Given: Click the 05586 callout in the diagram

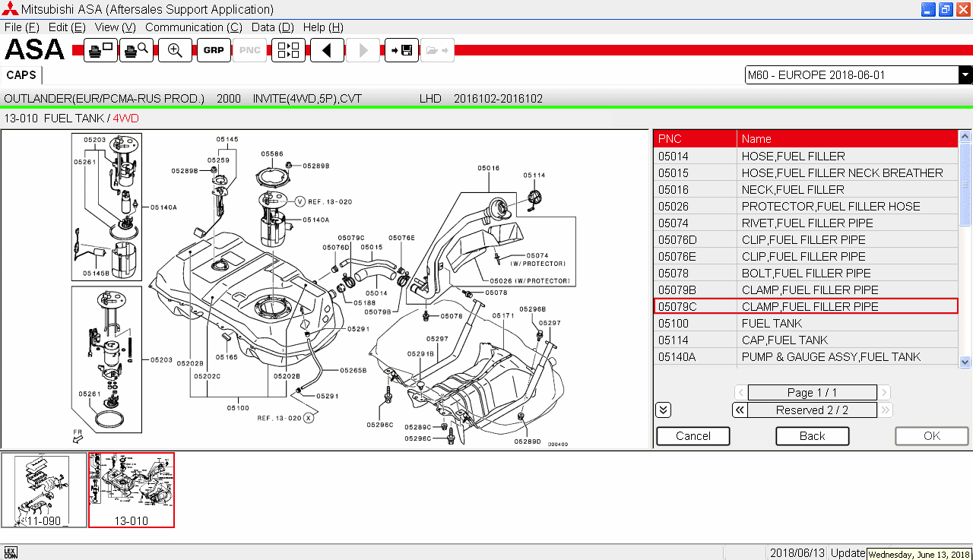Looking at the screenshot, I should [272, 154].
